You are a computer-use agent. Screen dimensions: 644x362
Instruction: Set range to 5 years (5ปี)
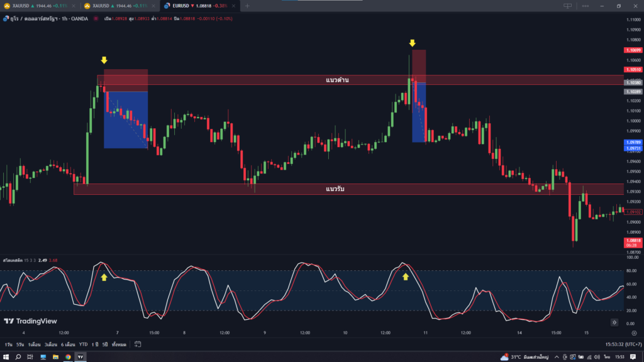(105, 344)
